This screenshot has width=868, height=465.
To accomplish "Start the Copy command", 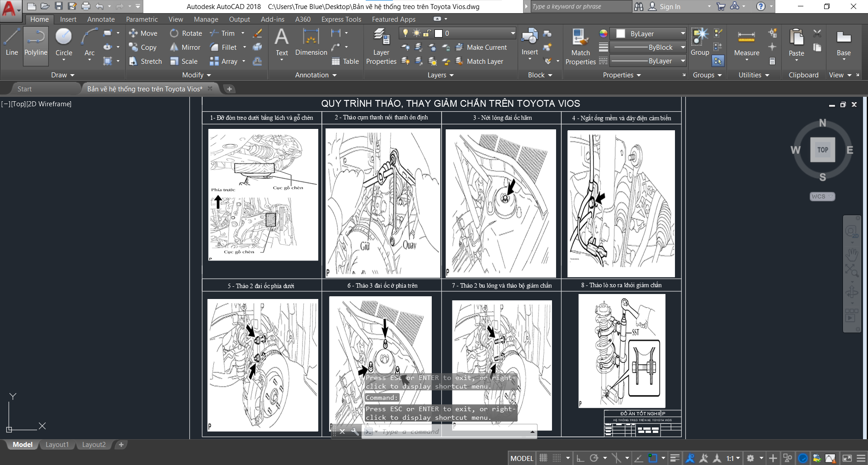I will (142, 47).
